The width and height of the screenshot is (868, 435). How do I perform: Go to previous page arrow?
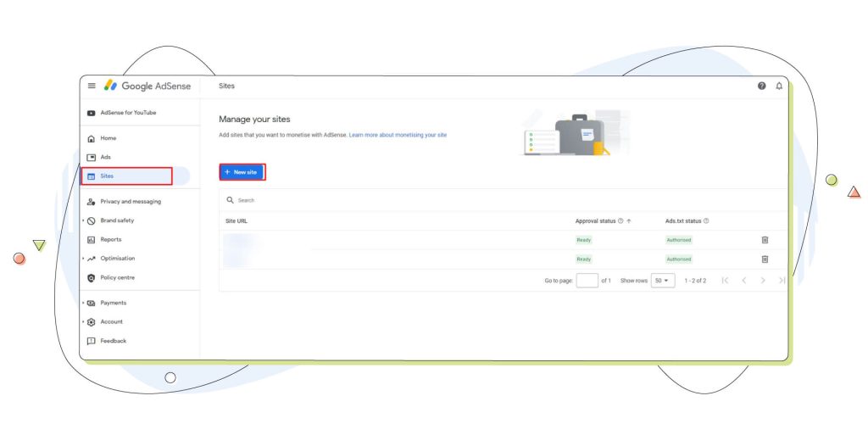click(x=744, y=281)
